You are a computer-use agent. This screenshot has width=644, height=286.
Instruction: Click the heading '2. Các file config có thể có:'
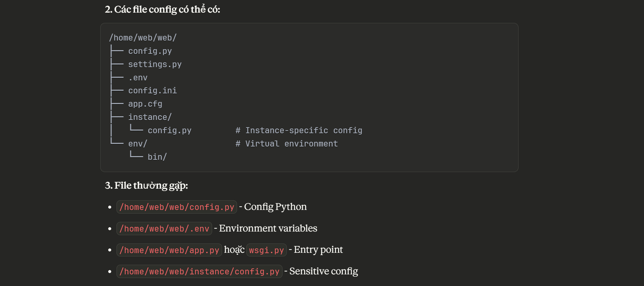pyautogui.click(x=162, y=9)
